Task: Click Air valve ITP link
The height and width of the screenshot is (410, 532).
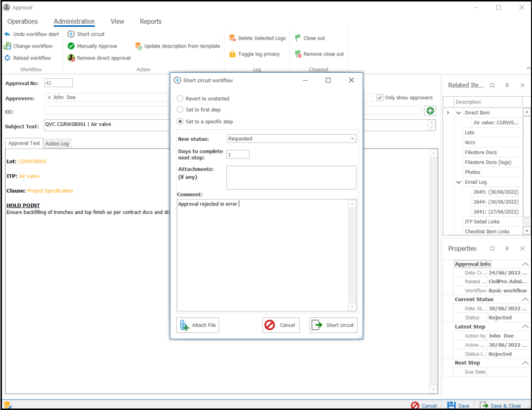Action: coord(29,176)
